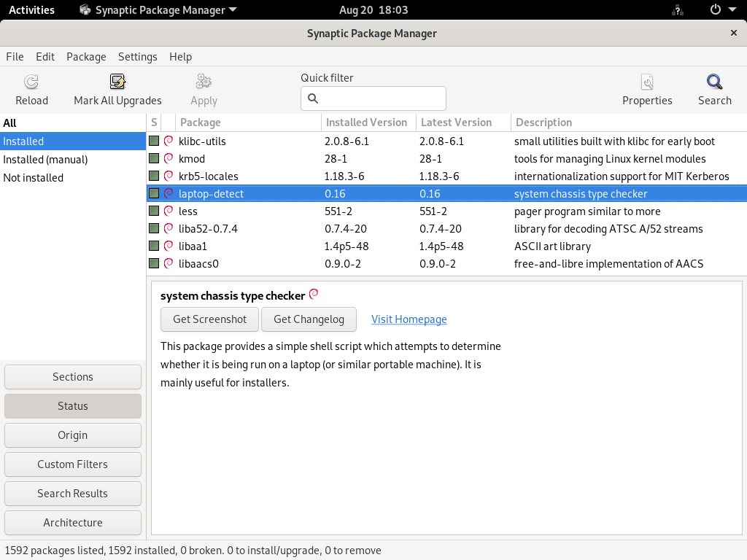Open the Settings menu
The height and width of the screenshot is (560, 747).
(137, 56)
